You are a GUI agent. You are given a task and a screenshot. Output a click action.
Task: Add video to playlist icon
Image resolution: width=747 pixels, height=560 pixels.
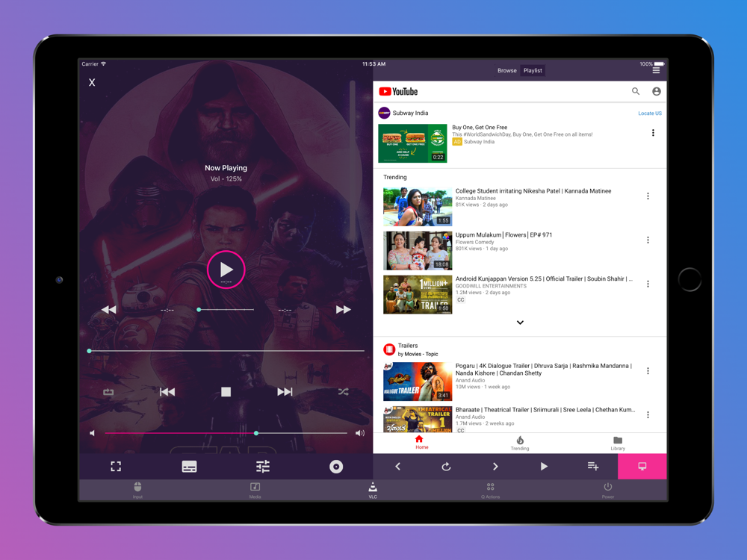pyautogui.click(x=593, y=466)
